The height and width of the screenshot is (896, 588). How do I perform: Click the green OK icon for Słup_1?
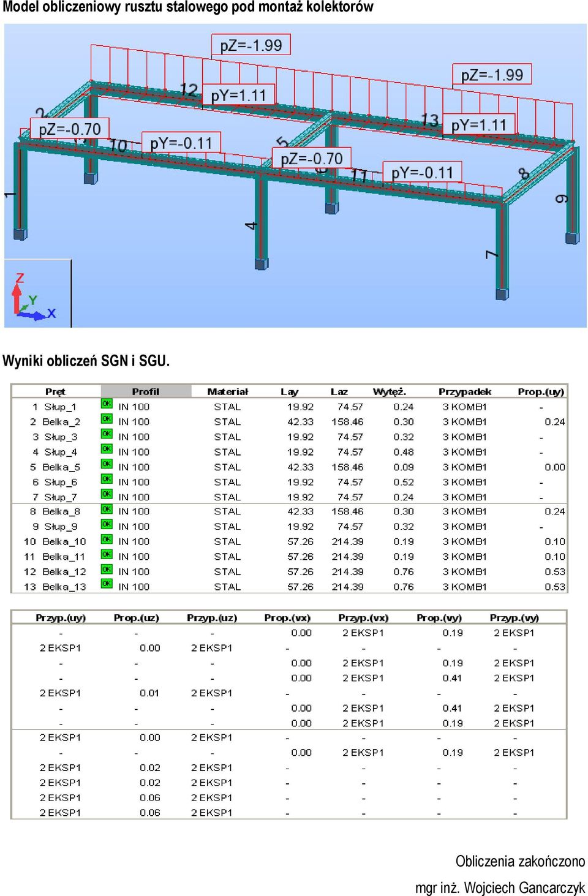pyautogui.click(x=107, y=404)
